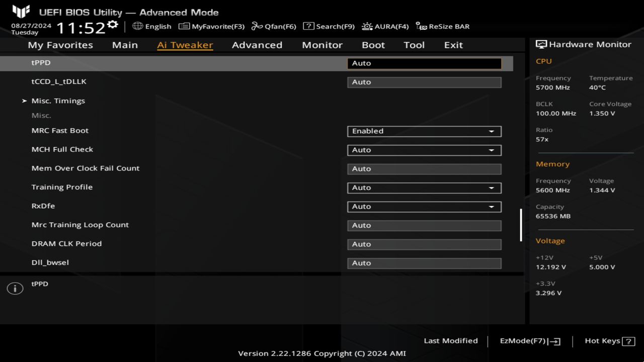Click the ReSize BAR icon
The height and width of the screenshot is (362, 644).
[421, 26]
